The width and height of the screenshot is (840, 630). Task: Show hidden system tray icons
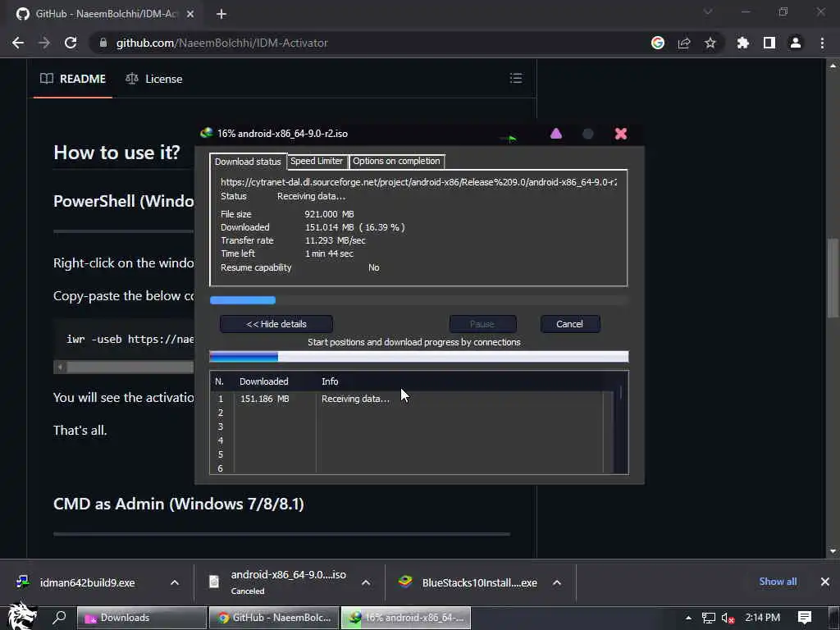point(688,618)
